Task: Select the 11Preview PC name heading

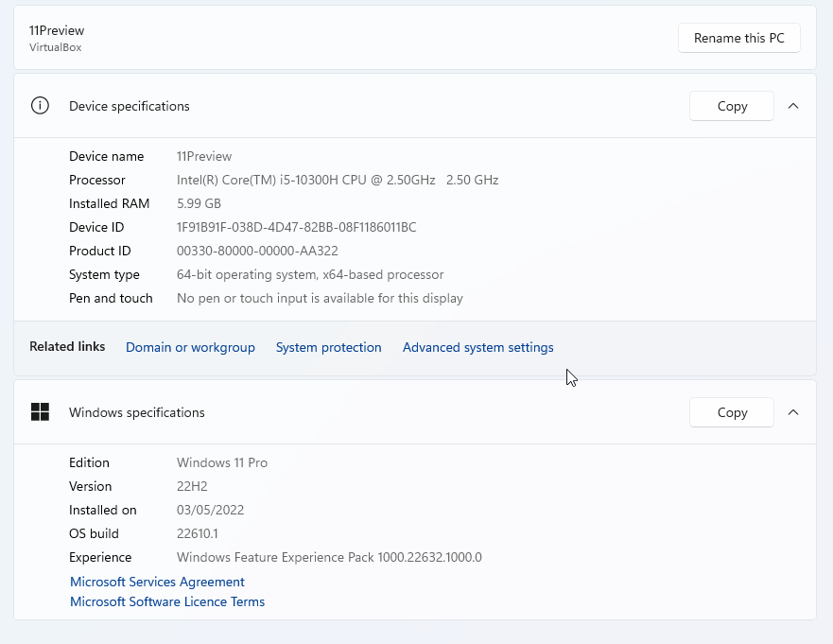Action: click(57, 30)
